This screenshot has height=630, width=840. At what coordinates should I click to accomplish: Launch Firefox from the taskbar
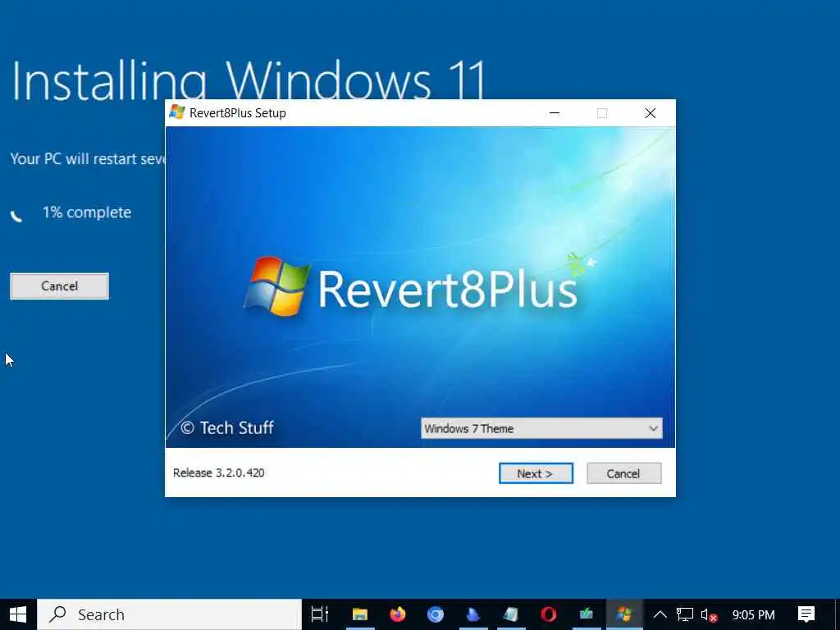click(398, 614)
